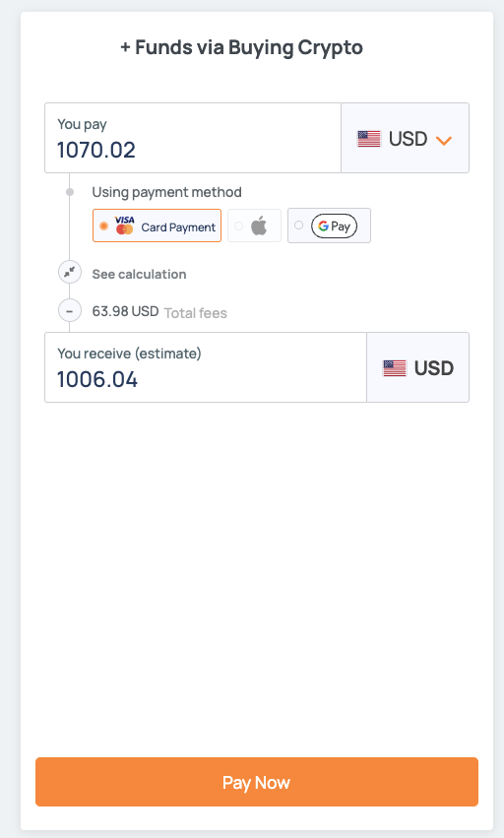The image size is (504, 838).
Task: Click the Pay Now button
Action: pos(257,782)
